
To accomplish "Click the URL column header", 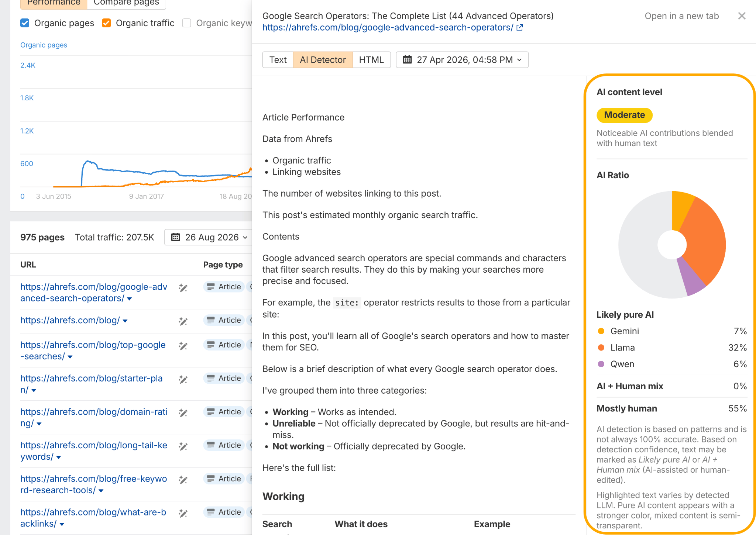I will tap(28, 265).
